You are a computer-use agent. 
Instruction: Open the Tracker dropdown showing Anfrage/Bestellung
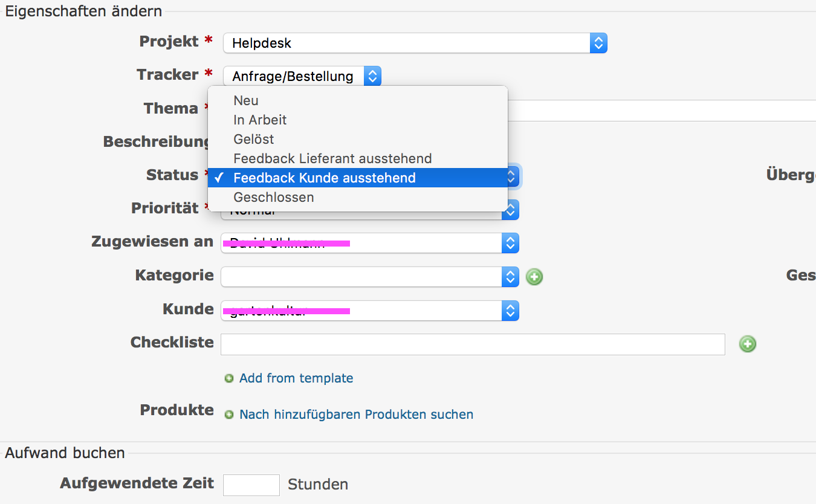(302, 76)
